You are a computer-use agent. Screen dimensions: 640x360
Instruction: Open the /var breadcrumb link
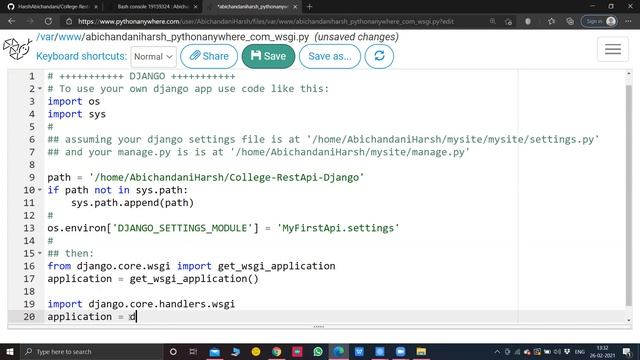46,37
